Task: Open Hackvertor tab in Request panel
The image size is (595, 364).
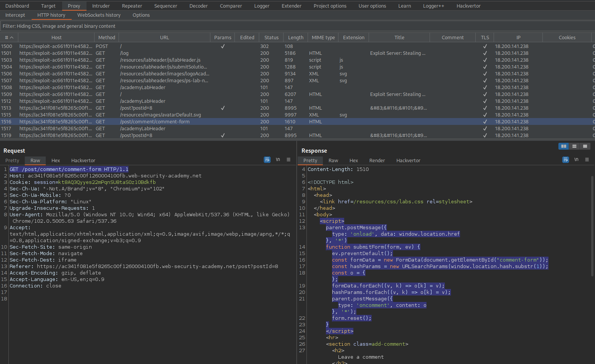Action: pyautogui.click(x=83, y=160)
